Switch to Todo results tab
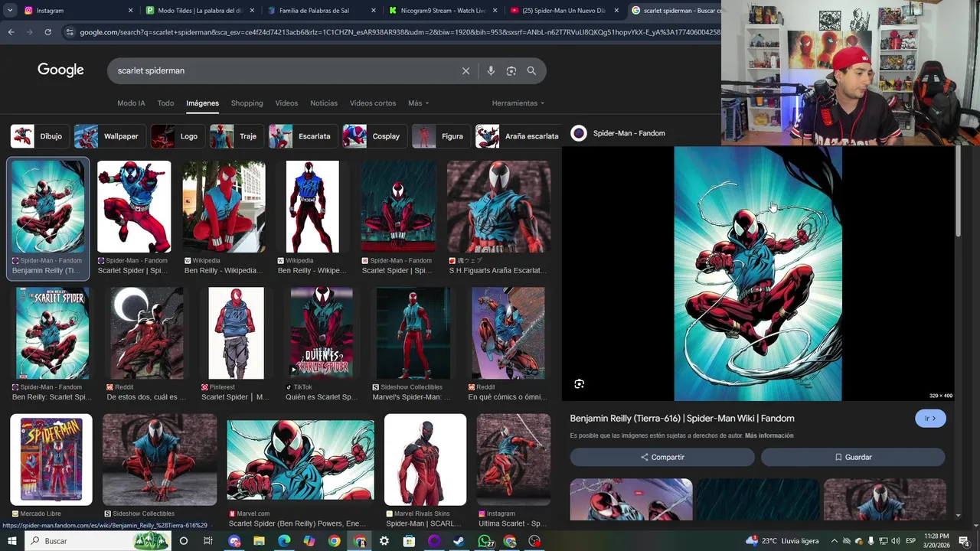 pos(165,103)
